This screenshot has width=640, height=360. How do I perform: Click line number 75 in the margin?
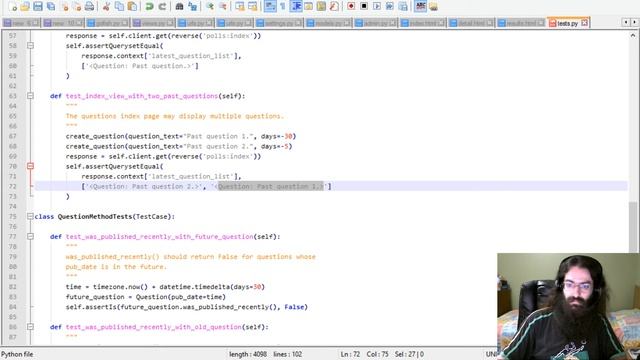(x=13, y=216)
